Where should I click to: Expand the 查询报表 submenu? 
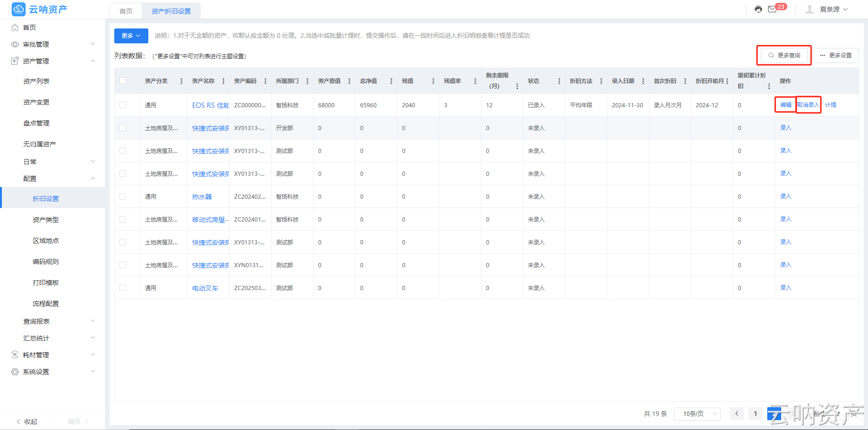[x=93, y=321]
